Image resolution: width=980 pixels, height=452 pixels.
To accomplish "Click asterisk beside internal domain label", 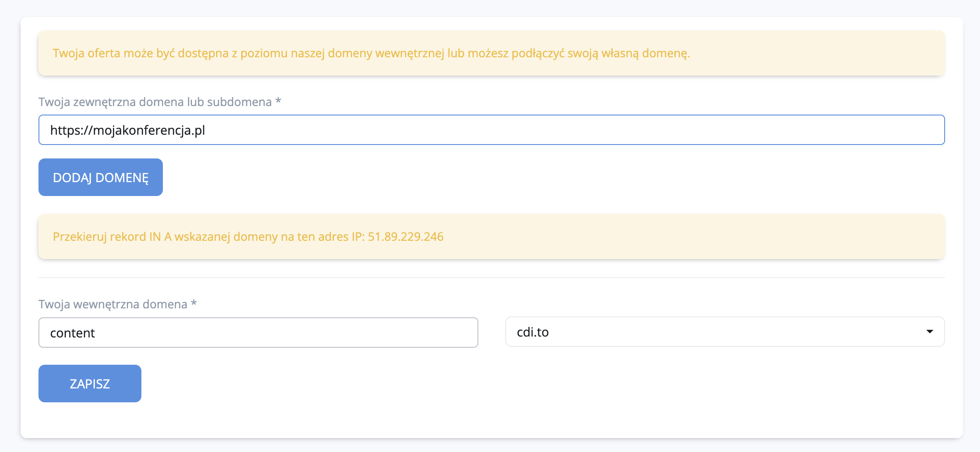I will [x=194, y=303].
